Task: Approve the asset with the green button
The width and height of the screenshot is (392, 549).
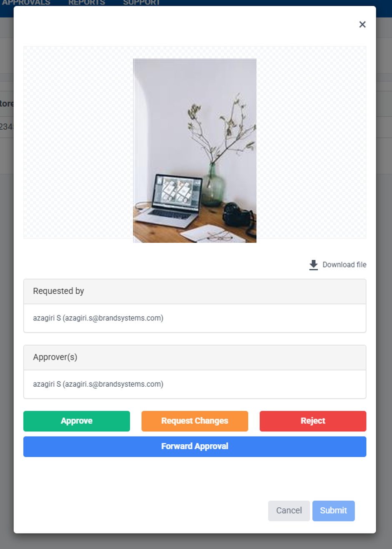Action: tap(77, 421)
